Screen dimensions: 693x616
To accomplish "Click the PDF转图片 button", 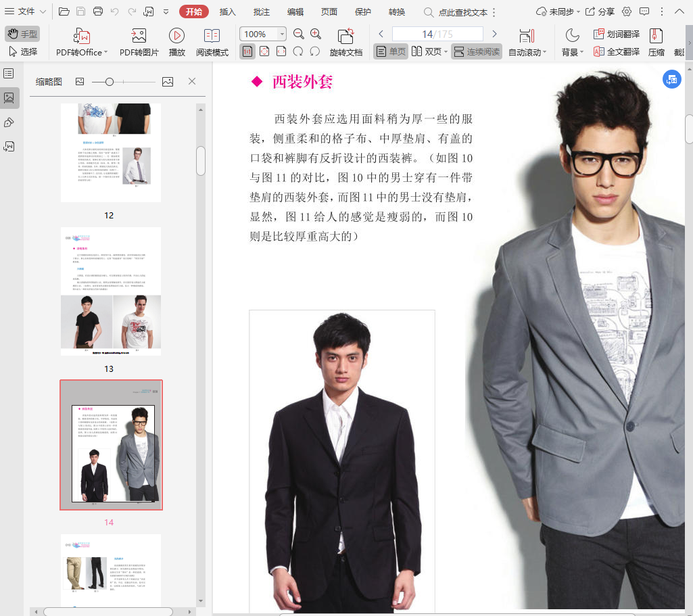I will click(x=139, y=43).
